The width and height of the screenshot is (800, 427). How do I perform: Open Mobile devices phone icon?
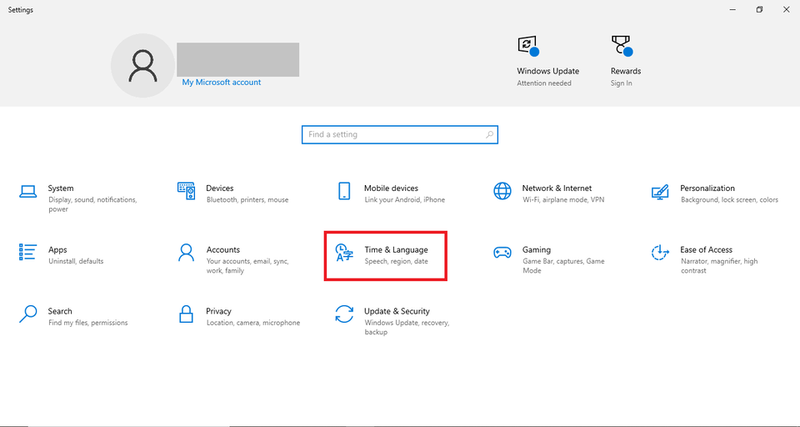pos(344,192)
